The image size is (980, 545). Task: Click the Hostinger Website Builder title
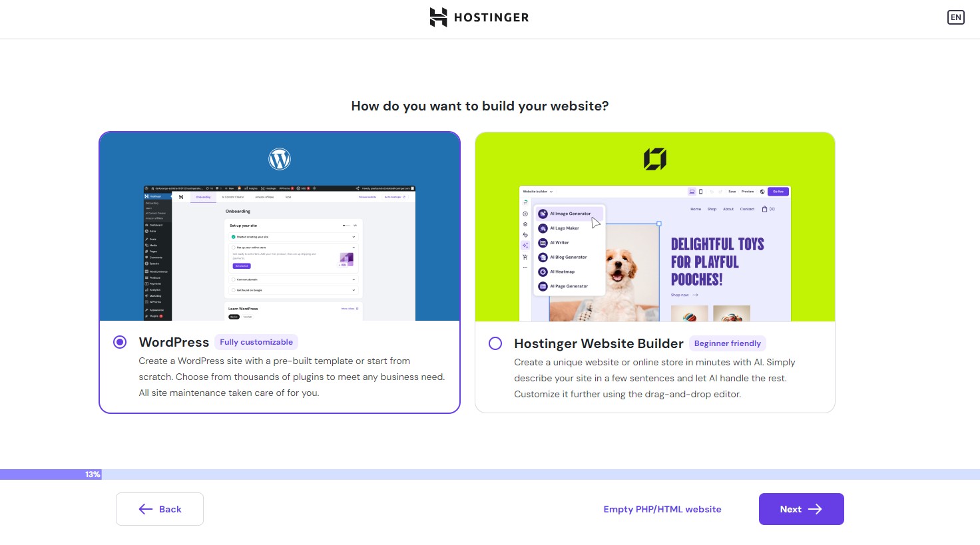click(599, 343)
